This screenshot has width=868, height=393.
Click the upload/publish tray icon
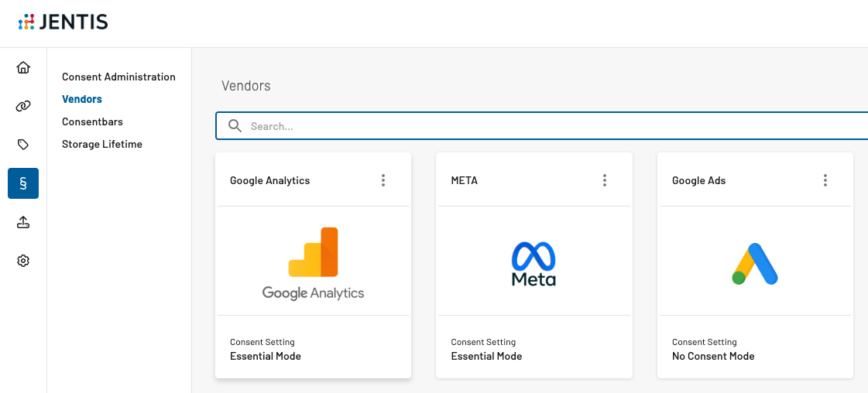pyautogui.click(x=23, y=222)
